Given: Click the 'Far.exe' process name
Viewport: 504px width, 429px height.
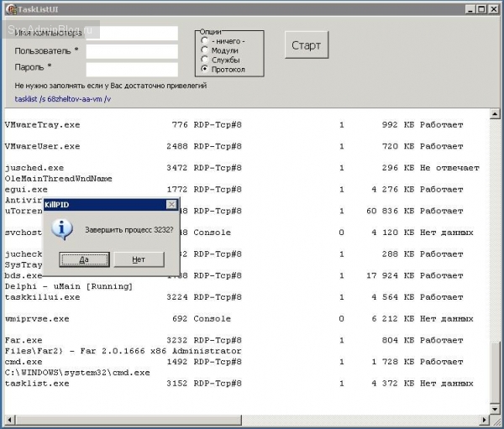Looking at the screenshot, I should click(24, 340).
